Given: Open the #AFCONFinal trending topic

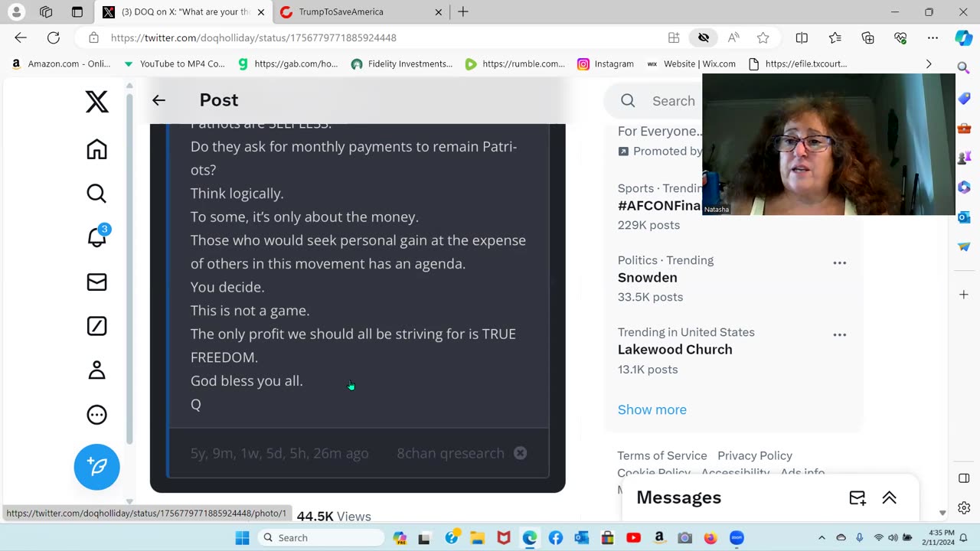Looking at the screenshot, I should pos(659,206).
